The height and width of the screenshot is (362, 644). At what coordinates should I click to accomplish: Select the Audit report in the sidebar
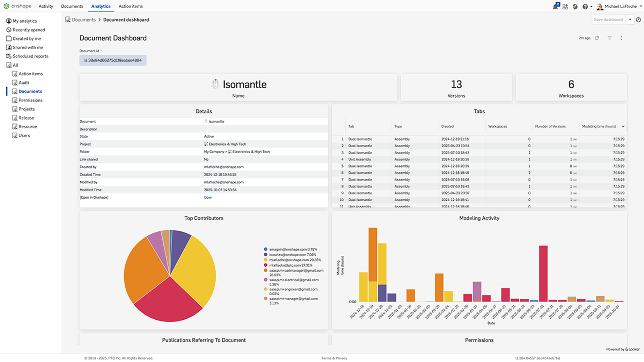[x=24, y=82]
